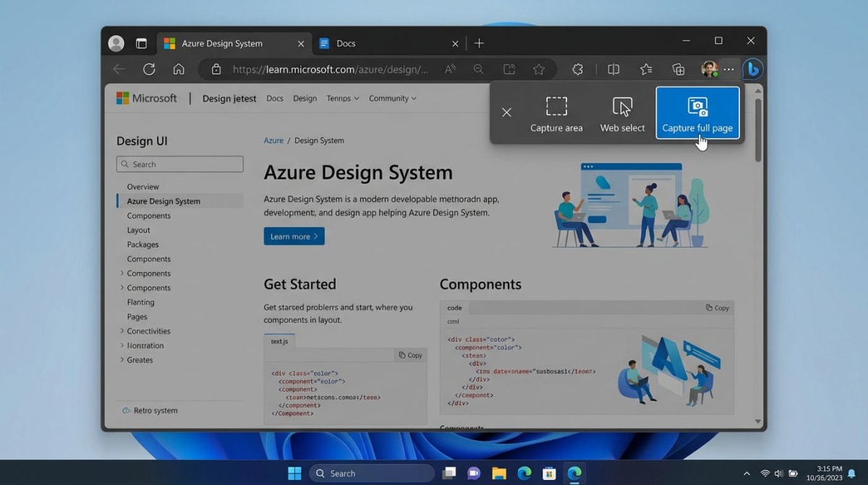Click the Learn more button
The width and height of the screenshot is (868, 485).
point(294,236)
